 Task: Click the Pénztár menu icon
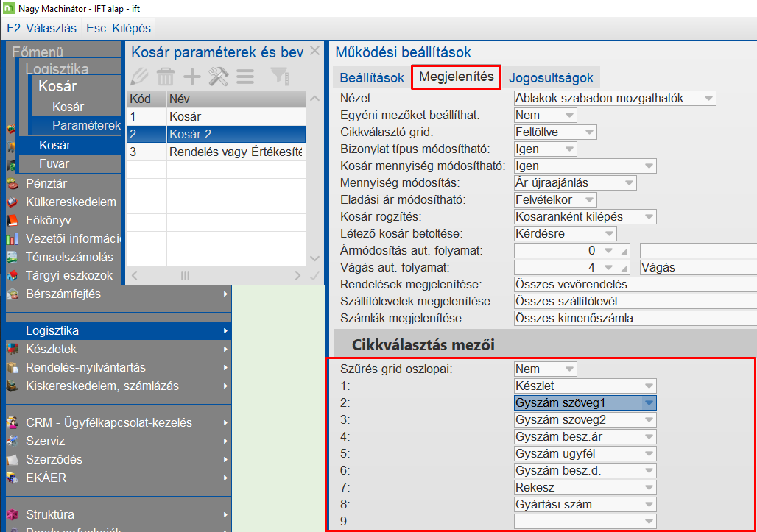pyautogui.click(x=13, y=183)
